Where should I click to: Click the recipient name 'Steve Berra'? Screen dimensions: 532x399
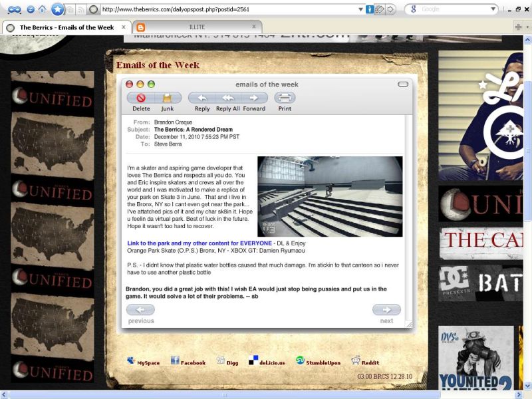(168, 144)
